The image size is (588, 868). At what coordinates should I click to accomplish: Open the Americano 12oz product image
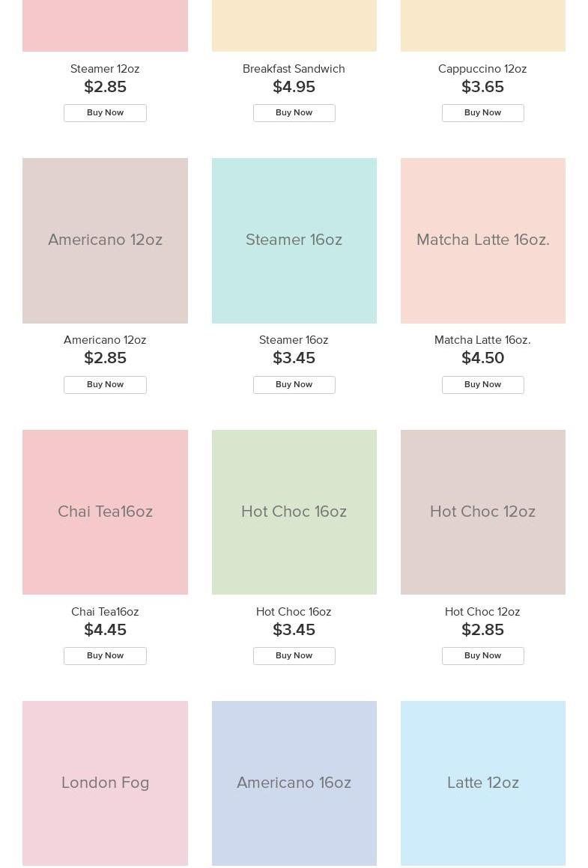[105, 240]
